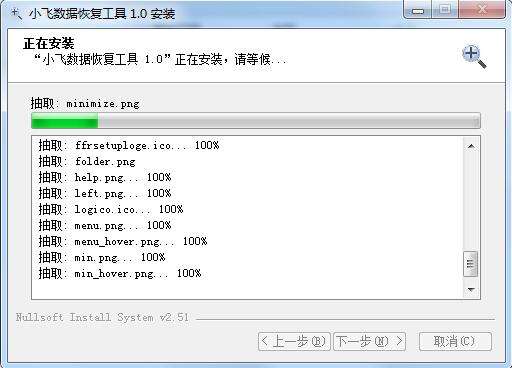The image size is (512, 368).
Task: Click the green installation progress bar
Action: pyautogui.click(x=256, y=120)
